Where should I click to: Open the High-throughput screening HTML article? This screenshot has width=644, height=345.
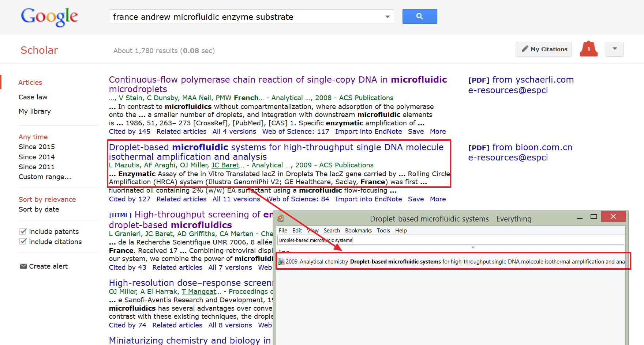click(x=191, y=220)
